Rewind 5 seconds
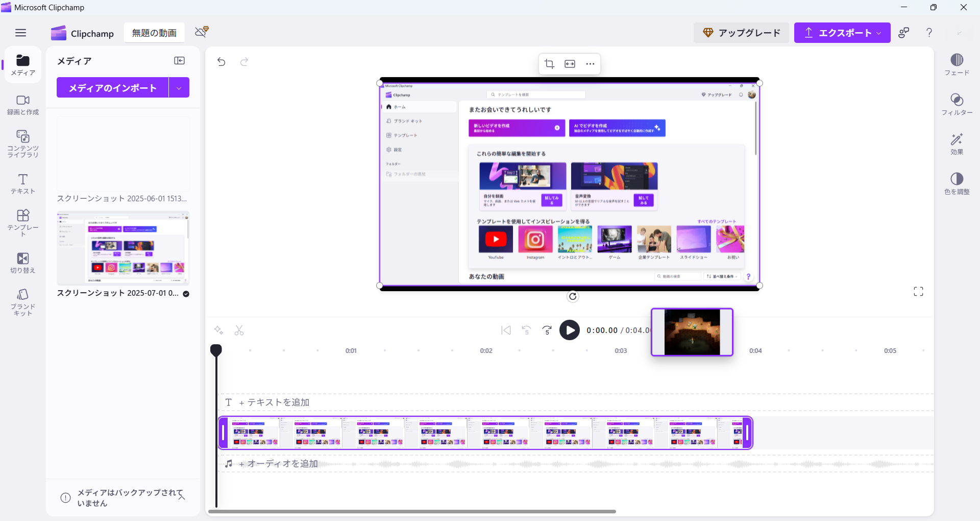This screenshot has width=980, height=521. coord(526,330)
